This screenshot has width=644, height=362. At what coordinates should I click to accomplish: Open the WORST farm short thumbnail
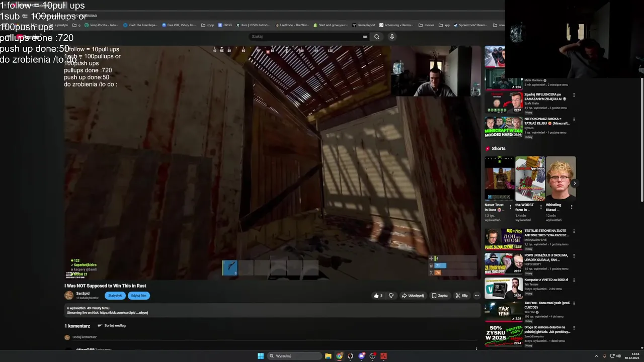click(x=530, y=178)
